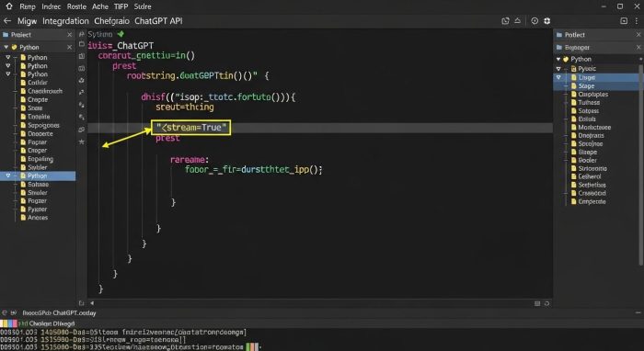
Task: Click the green diamond icon beside Sytimo
Action: tap(121, 34)
